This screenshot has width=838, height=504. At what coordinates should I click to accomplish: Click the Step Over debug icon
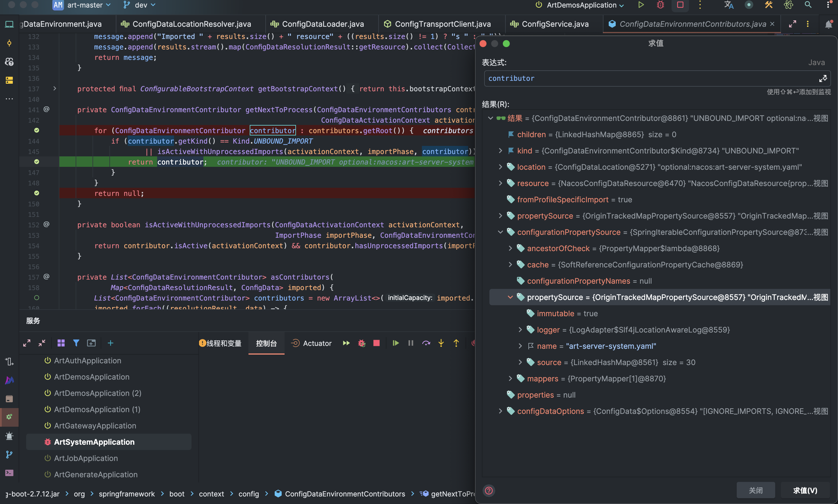click(x=426, y=343)
